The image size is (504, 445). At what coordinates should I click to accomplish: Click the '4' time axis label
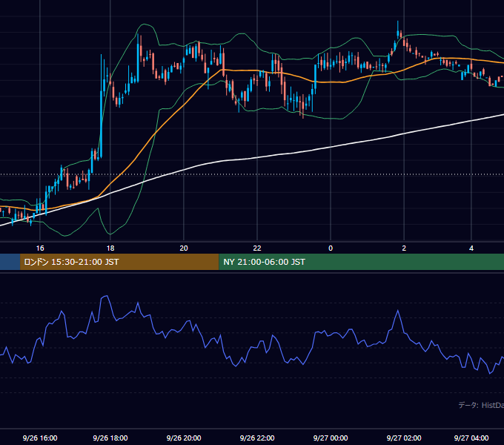471,248
